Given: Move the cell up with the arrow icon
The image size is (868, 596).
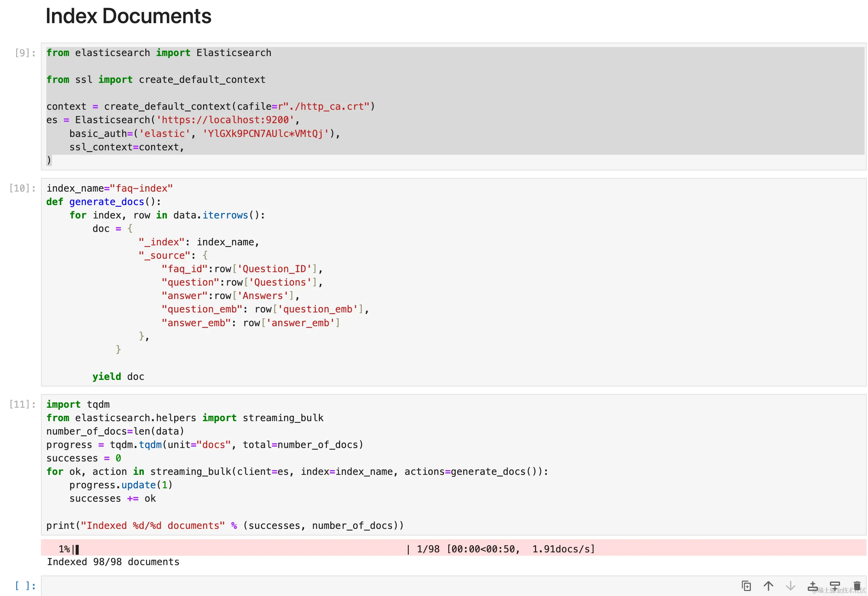Looking at the screenshot, I should click(x=768, y=586).
